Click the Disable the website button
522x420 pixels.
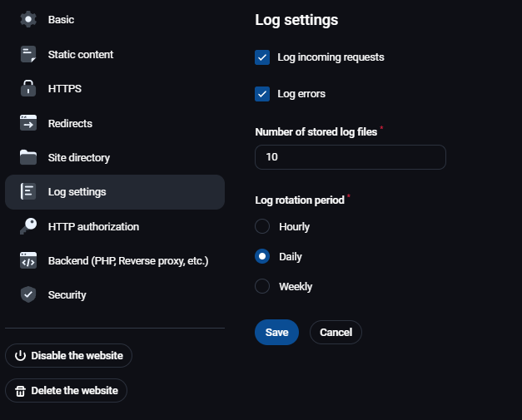pyautogui.click(x=68, y=356)
